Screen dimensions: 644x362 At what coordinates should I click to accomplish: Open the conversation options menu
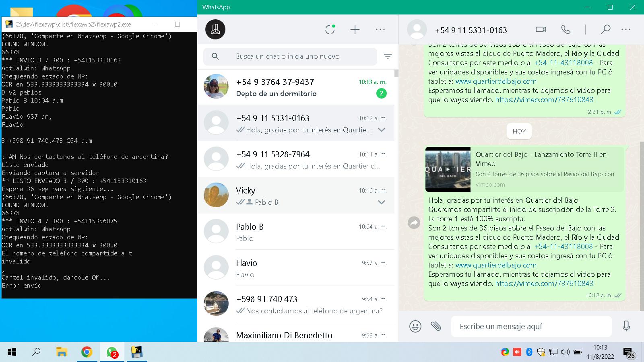pos(626,29)
